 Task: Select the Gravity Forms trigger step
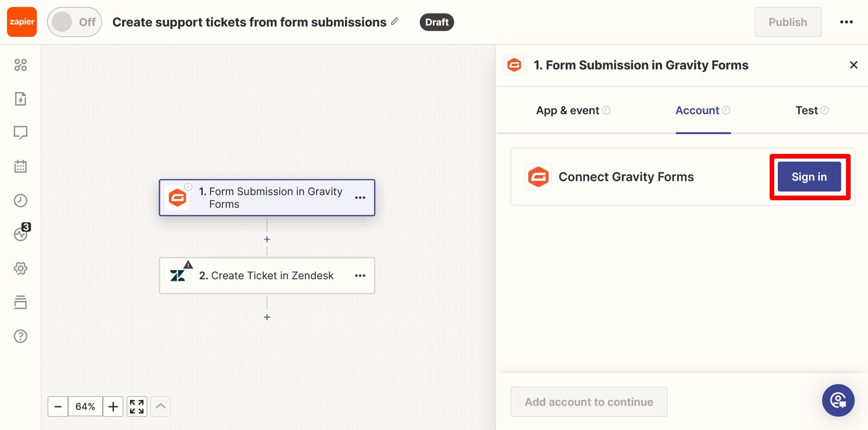pyautogui.click(x=267, y=197)
